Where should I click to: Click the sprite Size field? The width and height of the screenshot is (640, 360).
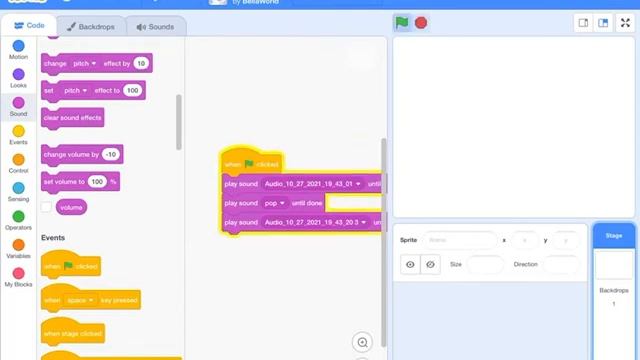485,264
